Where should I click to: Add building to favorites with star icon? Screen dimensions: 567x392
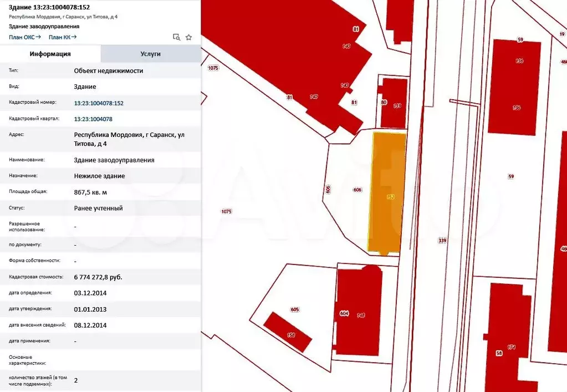pos(189,37)
